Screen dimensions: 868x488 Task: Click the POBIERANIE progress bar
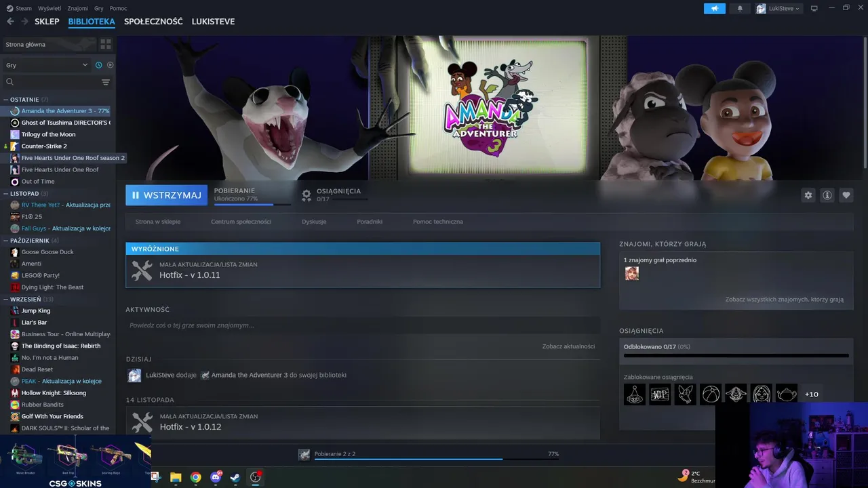[252, 204]
